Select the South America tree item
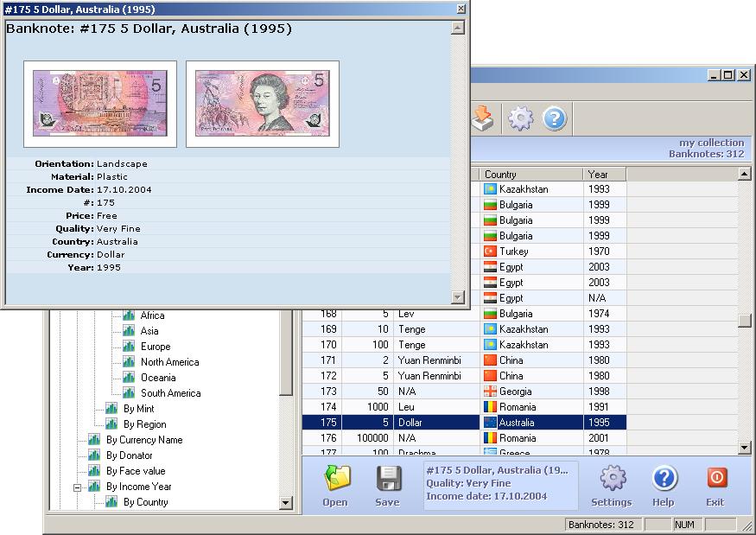 click(171, 393)
